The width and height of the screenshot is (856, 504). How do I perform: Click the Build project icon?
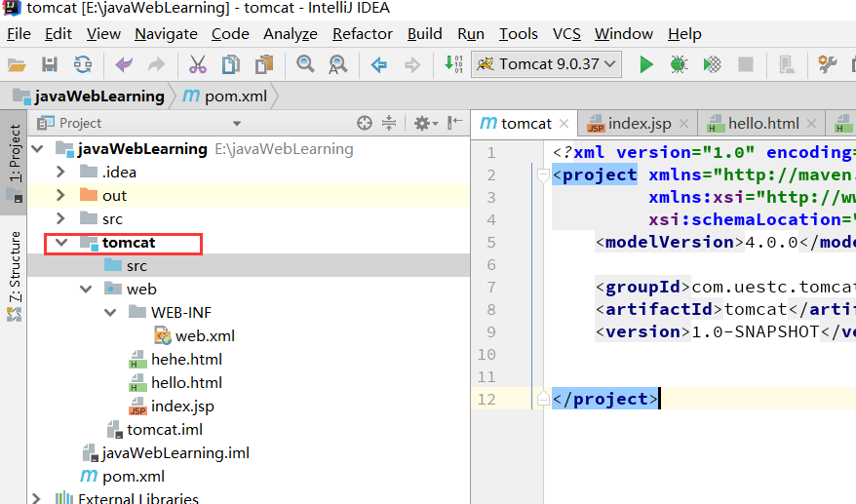(x=453, y=64)
